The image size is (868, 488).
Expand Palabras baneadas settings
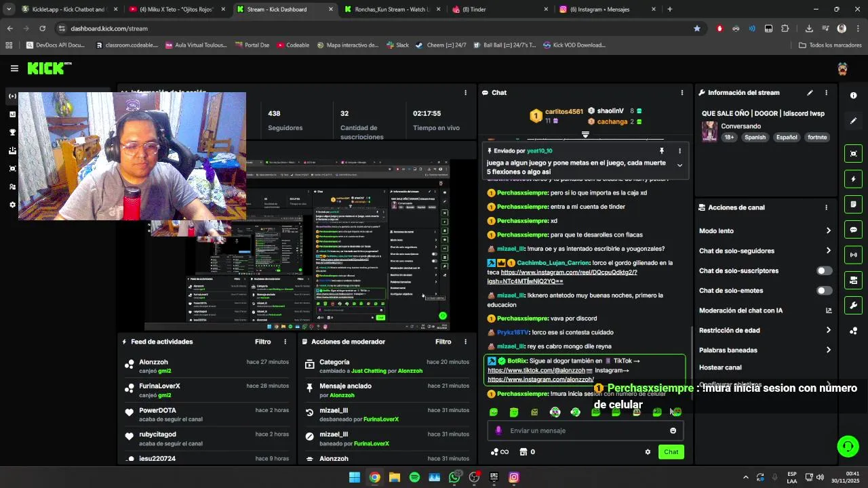point(828,350)
